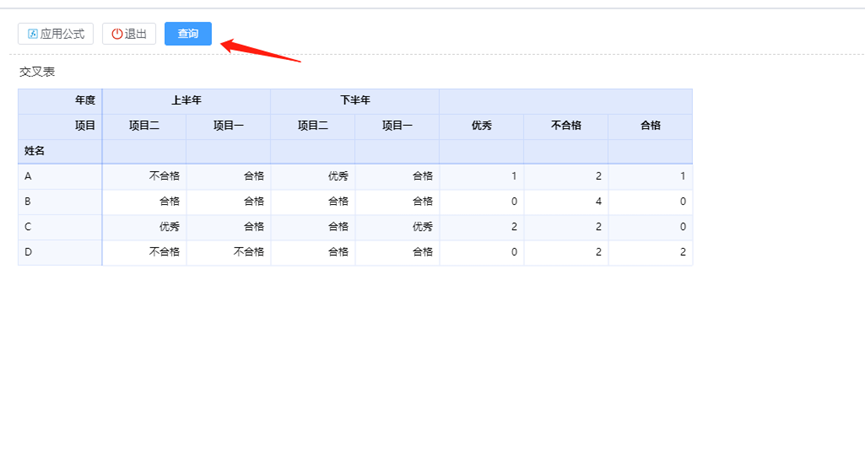Screen dimensions: 865x463
Task: Click the value 4 in row B
Action: pos(598,202)
